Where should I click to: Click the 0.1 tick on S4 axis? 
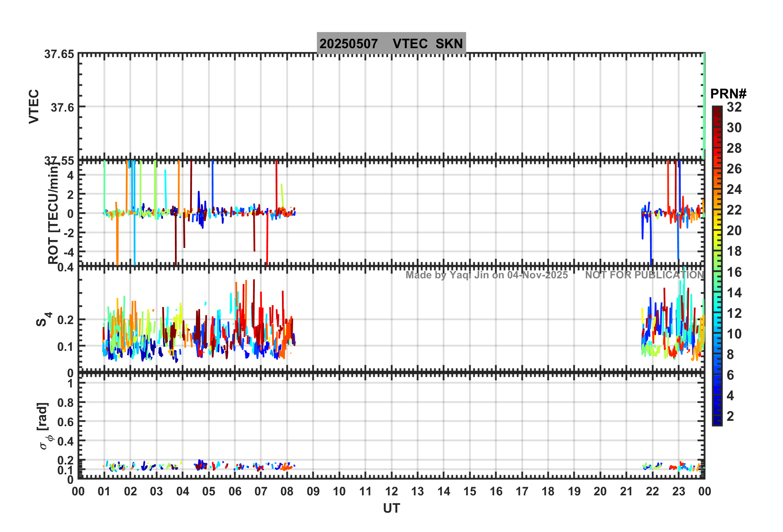pos(65,347)
